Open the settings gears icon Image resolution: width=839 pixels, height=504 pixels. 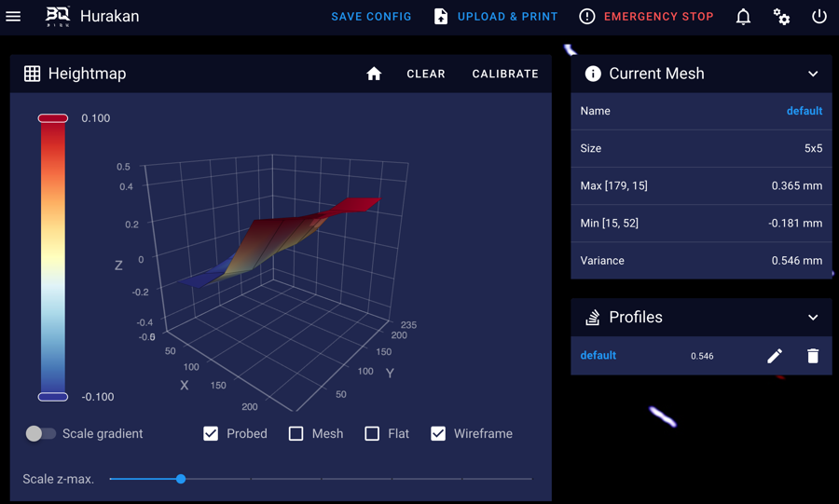(x=781, y=17)
